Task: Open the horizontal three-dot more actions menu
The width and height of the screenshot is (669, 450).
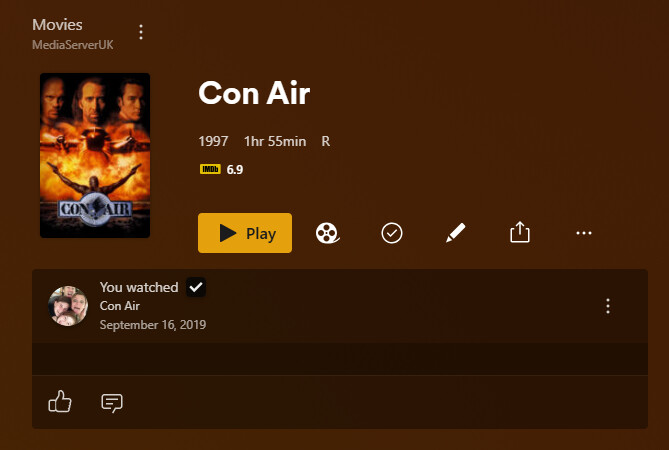Action: coord(584,233)
